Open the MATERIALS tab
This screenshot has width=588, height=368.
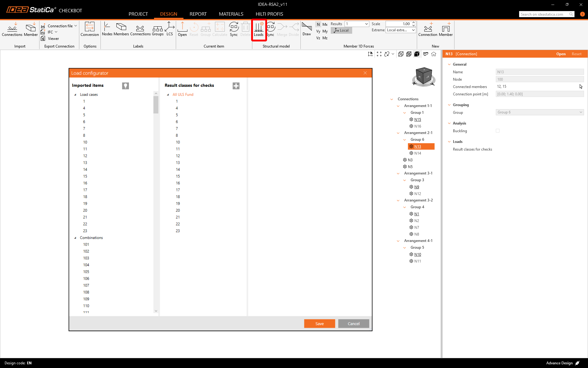pyautogui.click(x=231, y=14)
